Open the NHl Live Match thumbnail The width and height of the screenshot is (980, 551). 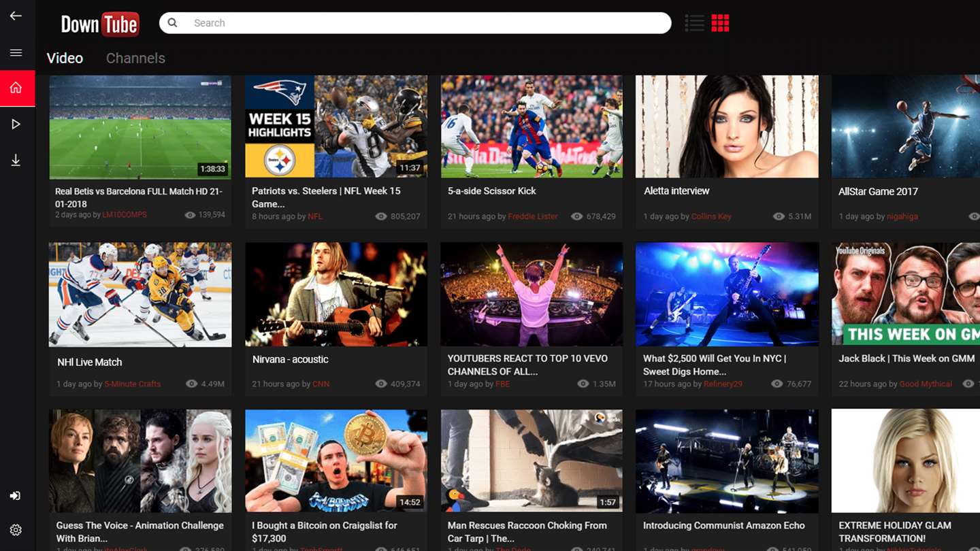(140, 295)
